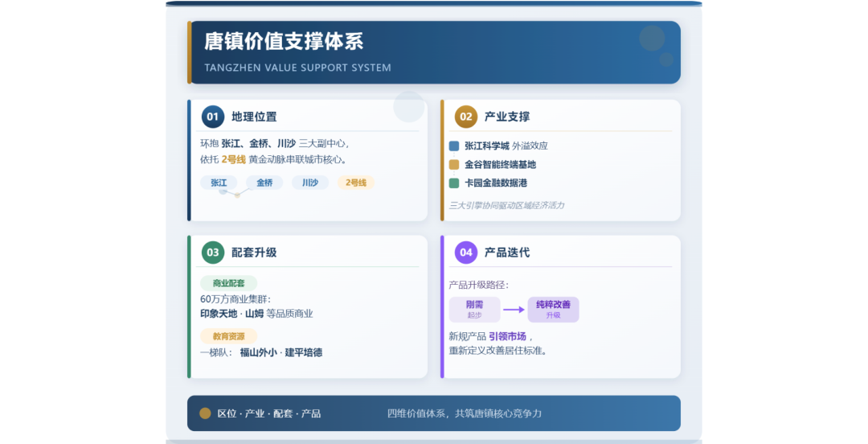Select the 张江 tag pill
The width and height of the screenshot is (868, 444).
219,183
